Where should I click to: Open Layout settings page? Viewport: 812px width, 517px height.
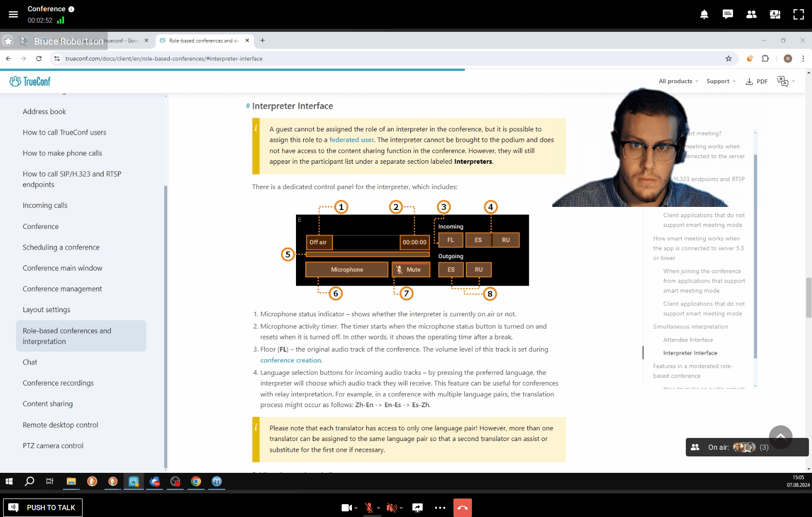pyautogui.click(x=46, y=310)
